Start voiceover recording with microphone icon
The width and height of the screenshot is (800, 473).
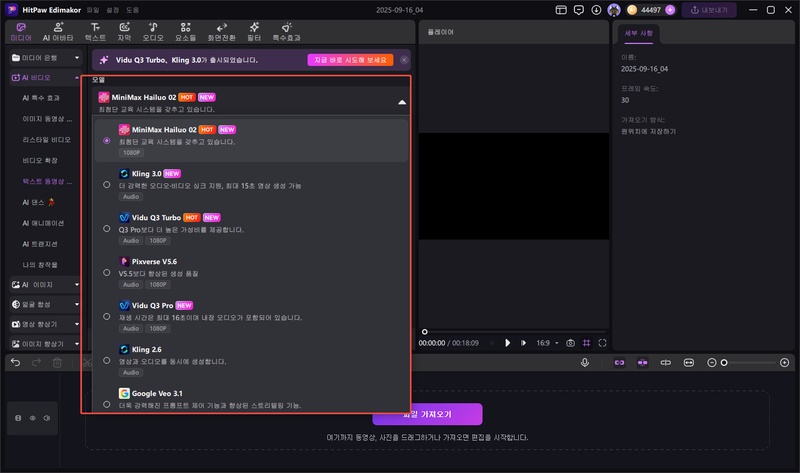(585, 362)
